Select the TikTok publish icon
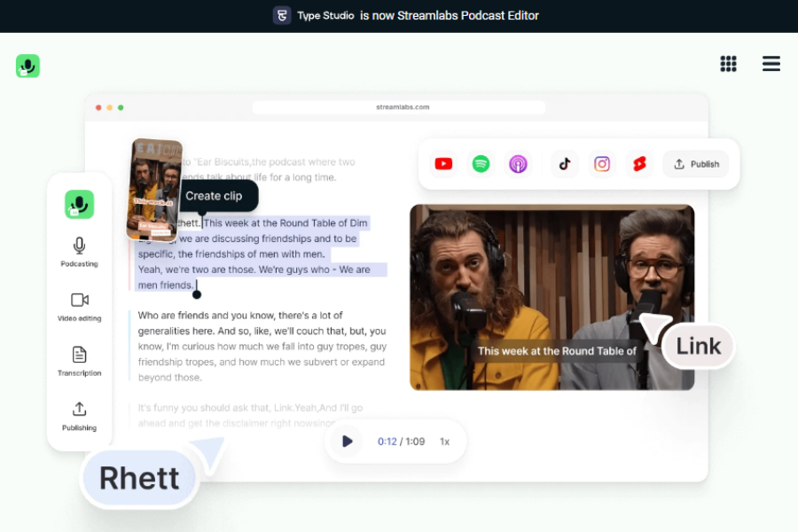Screen dimensions: 798x532 565,164
